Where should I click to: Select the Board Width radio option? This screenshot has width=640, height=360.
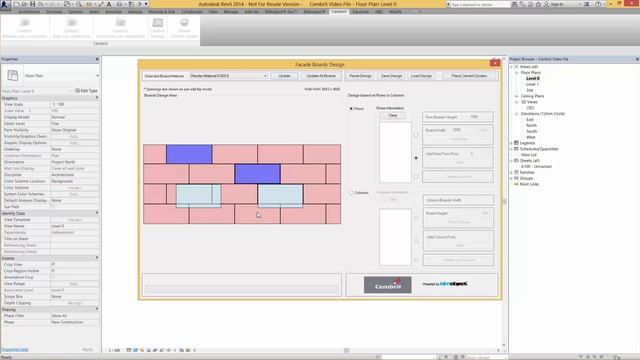point(416,135)
